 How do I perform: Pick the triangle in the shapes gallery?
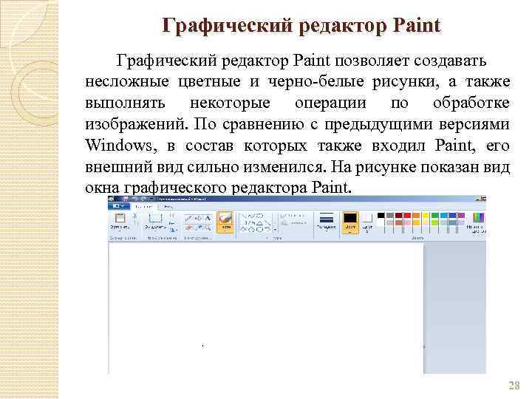259,223
